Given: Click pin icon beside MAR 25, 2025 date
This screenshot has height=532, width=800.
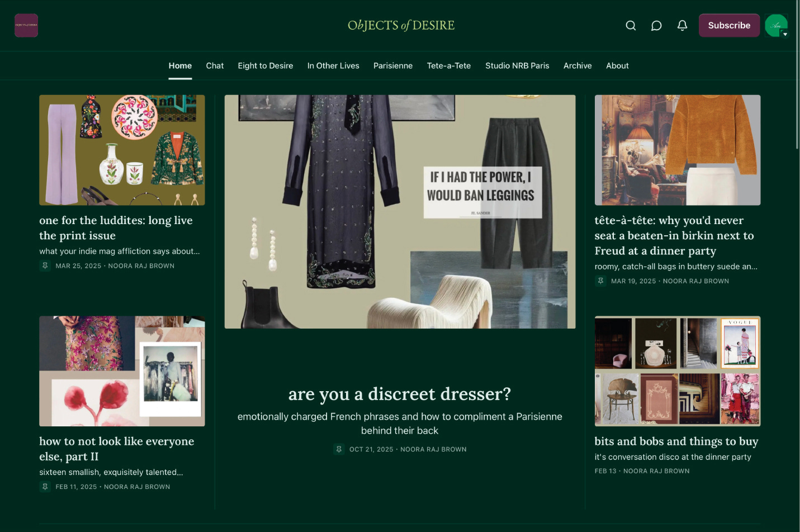Looking at the screenshot, I should pyautogui.click(x=45, y=266).
